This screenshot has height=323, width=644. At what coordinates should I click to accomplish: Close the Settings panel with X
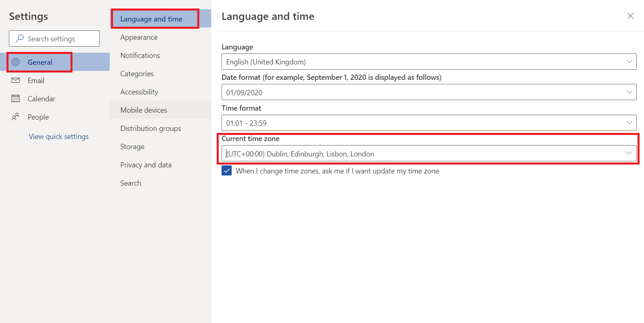pyautogui.click(x=630, y=16)
